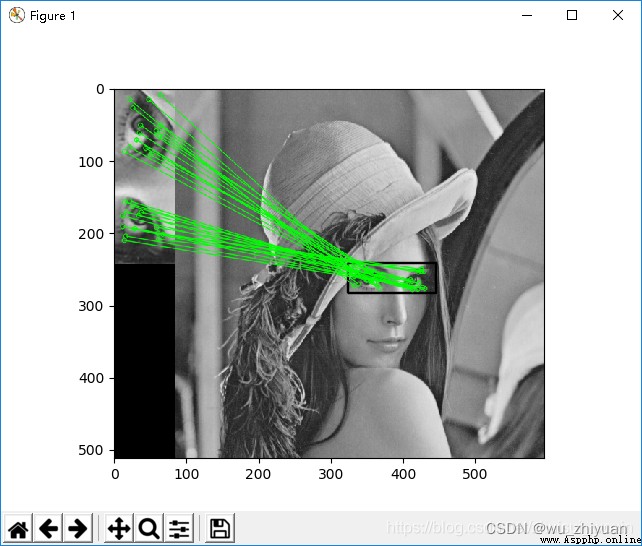Click the y-axis tick label 400
Screen dimensions: 642x546
pos(91,378)
